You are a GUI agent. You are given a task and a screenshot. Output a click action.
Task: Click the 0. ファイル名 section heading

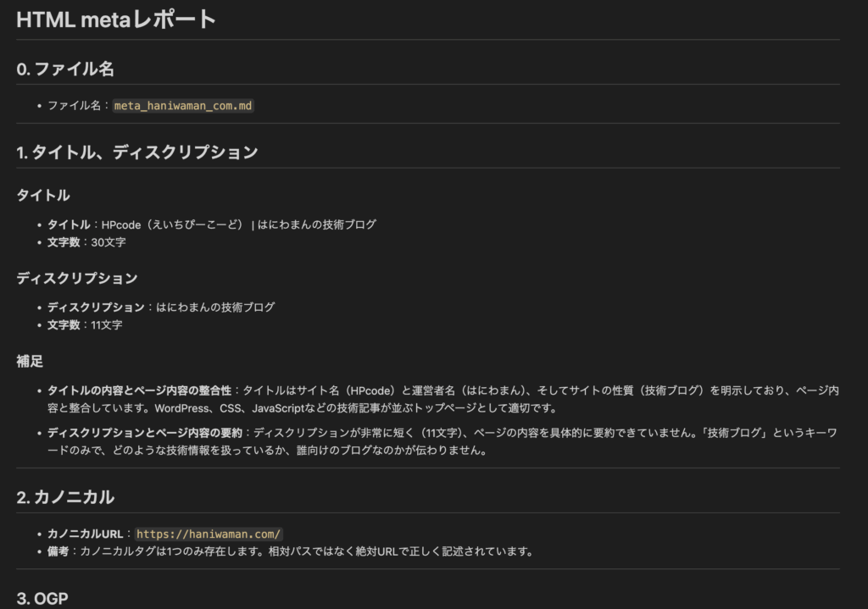pos(64,69)
